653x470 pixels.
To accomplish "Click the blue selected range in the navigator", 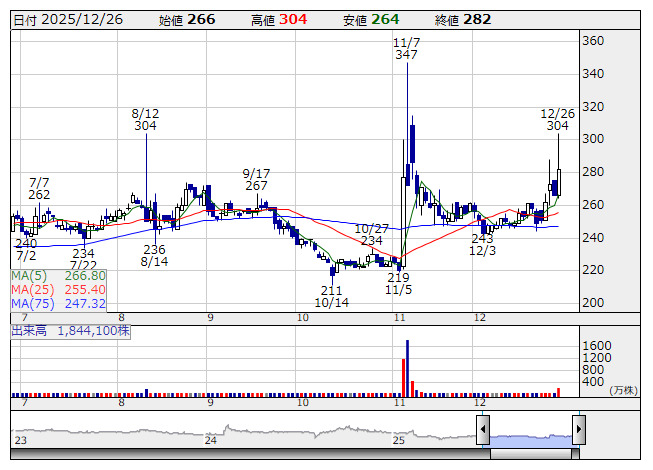I will (x=530, y=436).
